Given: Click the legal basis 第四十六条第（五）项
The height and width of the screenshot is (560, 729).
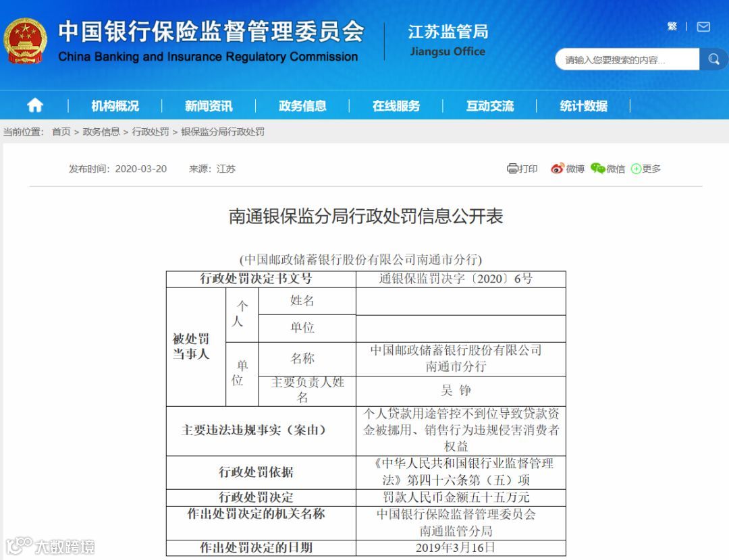Looking at the screenshot, I should 468,480.
